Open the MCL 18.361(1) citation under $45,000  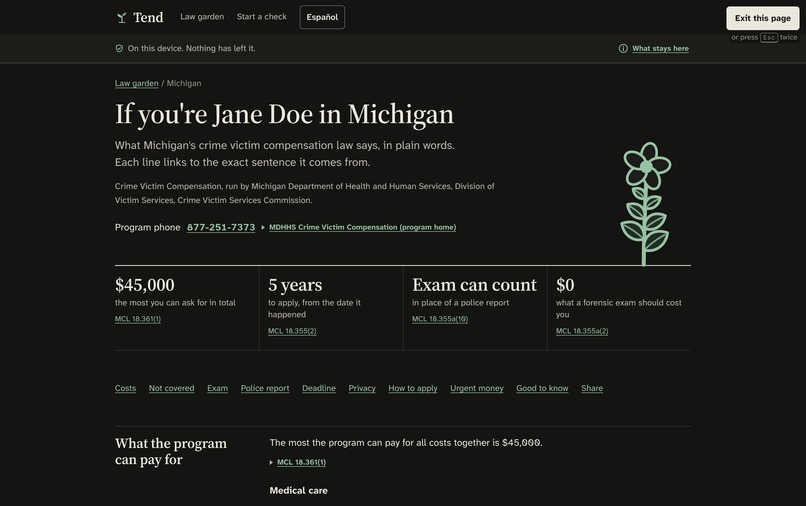(x=138, y=319)
